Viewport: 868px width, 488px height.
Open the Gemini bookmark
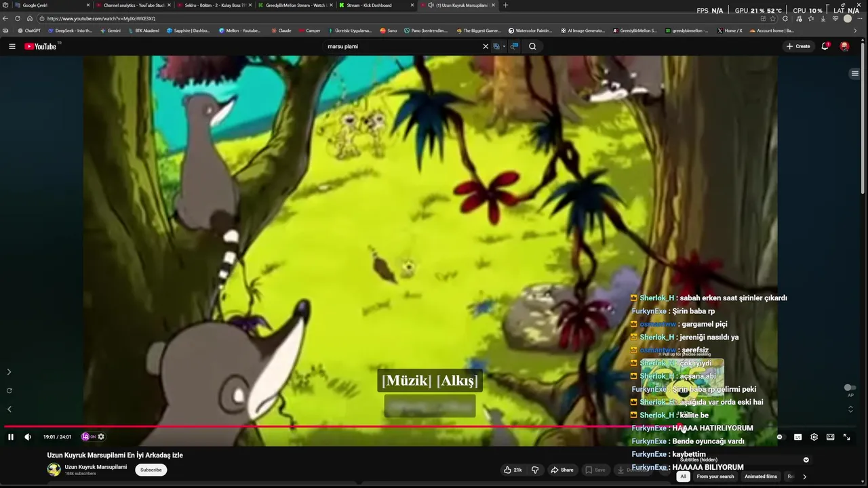coord(110,30)
